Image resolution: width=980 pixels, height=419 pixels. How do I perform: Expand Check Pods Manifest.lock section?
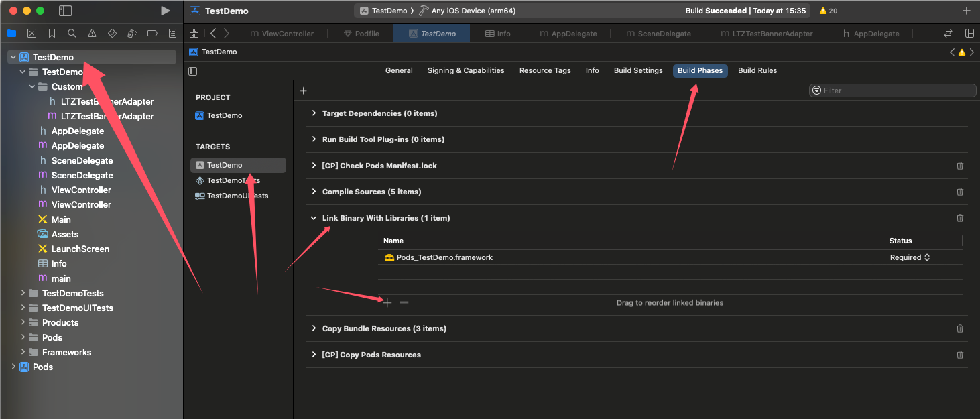tap(313, 166)
